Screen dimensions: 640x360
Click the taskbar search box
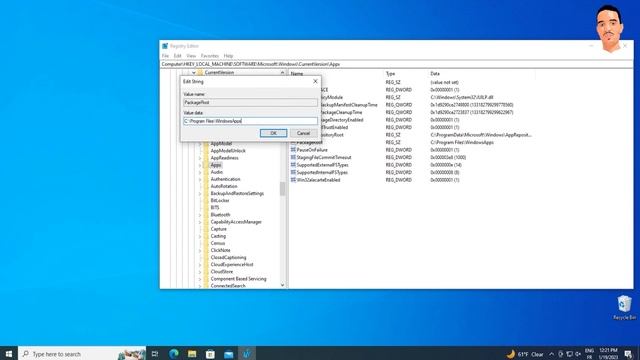(x=82, y=354)
